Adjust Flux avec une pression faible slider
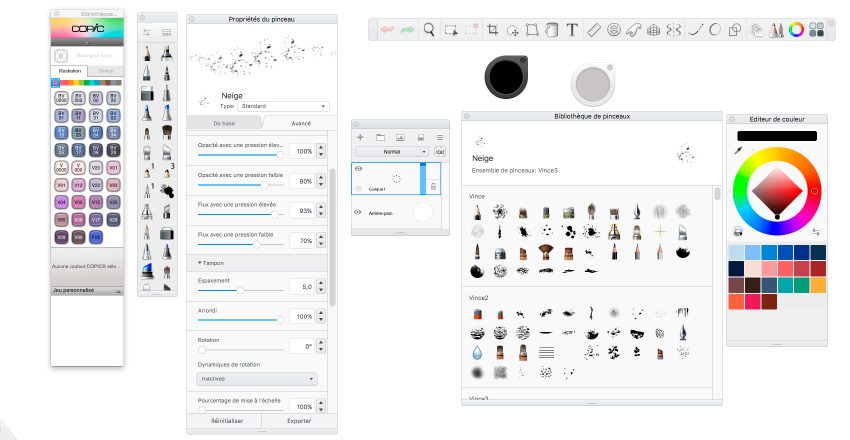The height and width of the screenshot is (440, 850). (241, 244)
